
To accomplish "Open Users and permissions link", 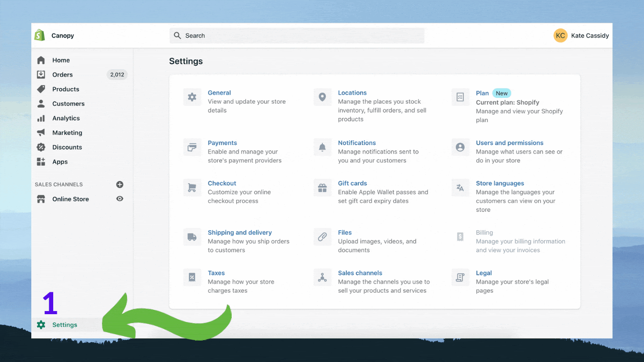I will pos(510,143).
